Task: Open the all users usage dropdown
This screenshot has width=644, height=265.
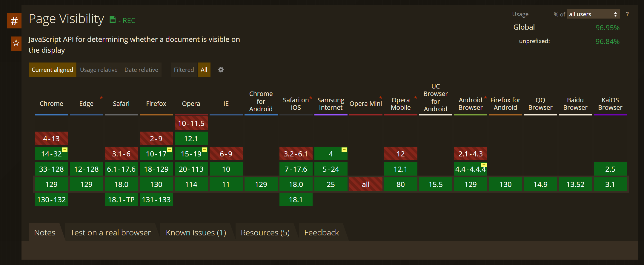Action: coord(593,14)
